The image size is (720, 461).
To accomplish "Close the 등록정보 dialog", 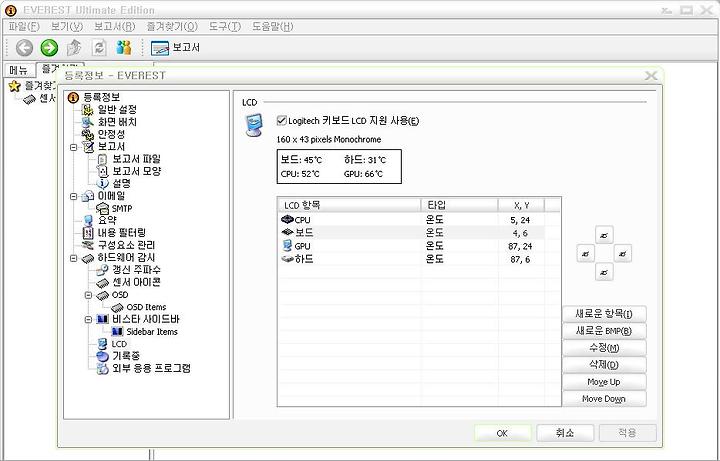I will coord(651,75).
